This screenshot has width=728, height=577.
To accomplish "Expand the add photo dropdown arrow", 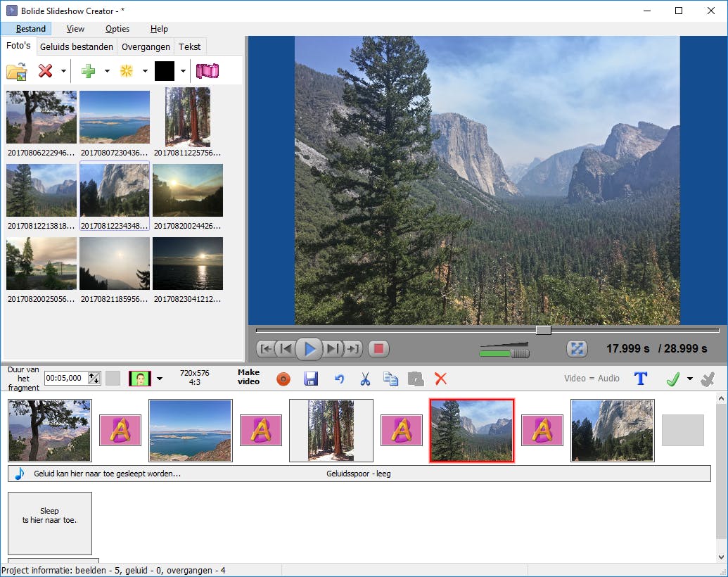I will click(107, 71).
